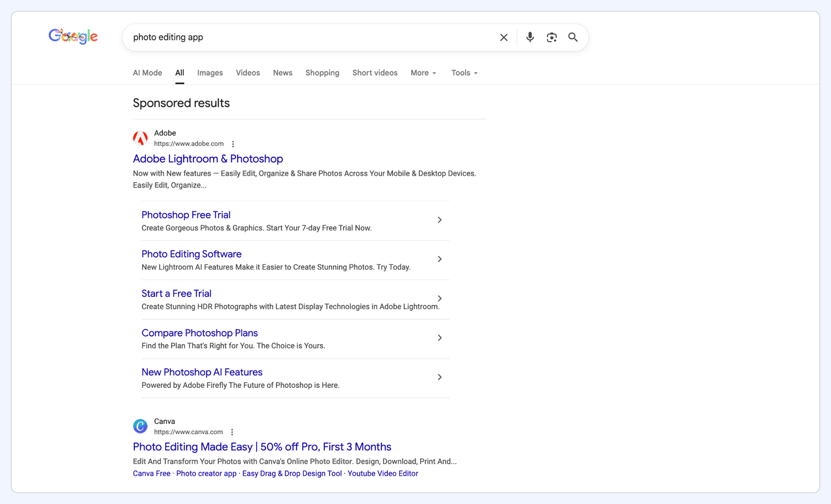Expand the Compare Photoshop Plans chevron
Image resolution: width=831 pixels, height=504 pixels.
click(439, 338)
